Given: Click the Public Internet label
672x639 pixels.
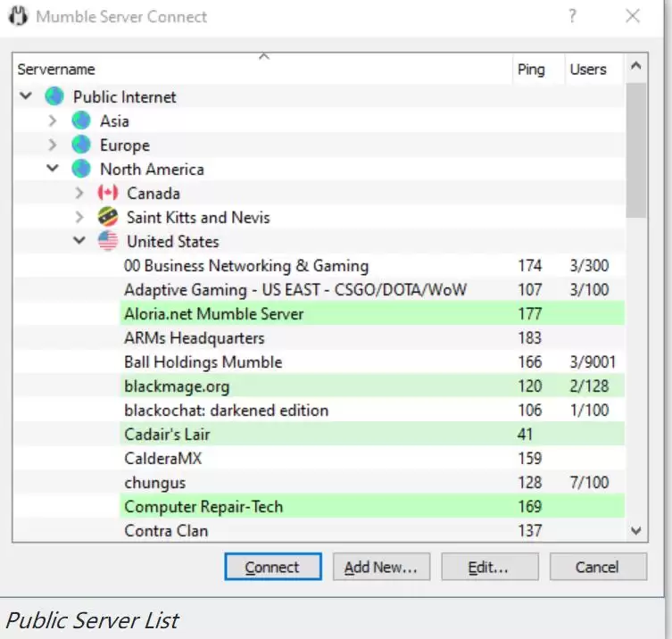Looking at the screenshot, I should pos(124,97).
